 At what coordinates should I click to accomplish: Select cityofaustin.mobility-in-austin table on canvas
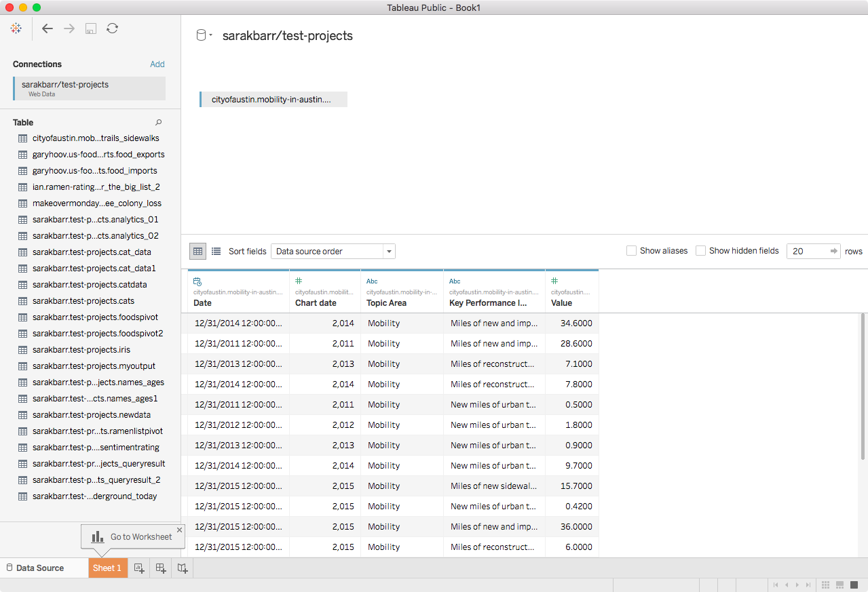273,100
